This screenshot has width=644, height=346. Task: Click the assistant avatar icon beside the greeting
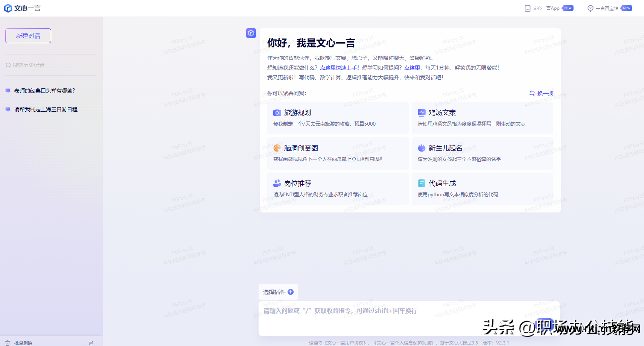(x=251, y=33)
